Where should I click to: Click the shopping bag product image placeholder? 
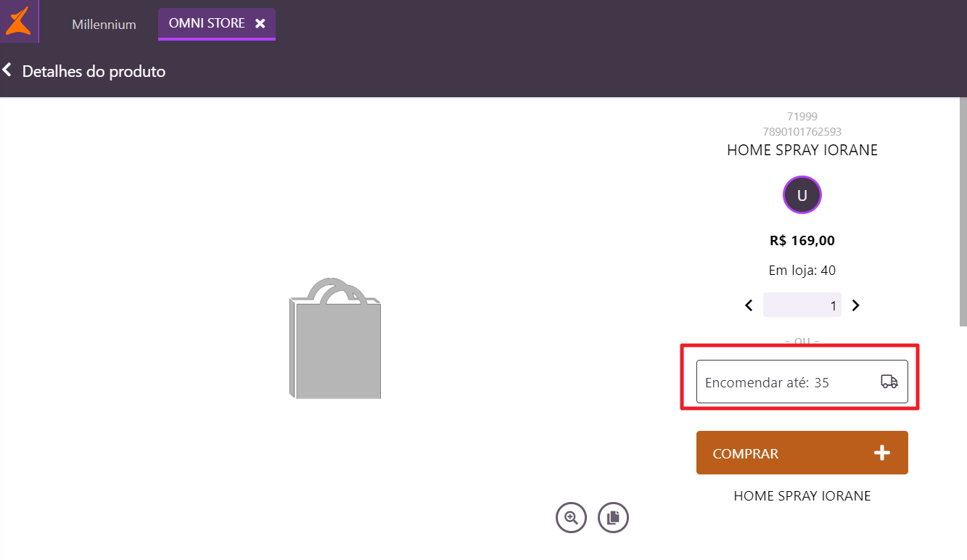pos(334,338)
